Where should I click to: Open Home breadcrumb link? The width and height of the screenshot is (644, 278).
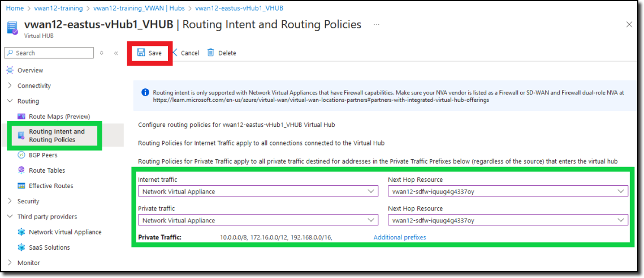(x=14, y=8)
